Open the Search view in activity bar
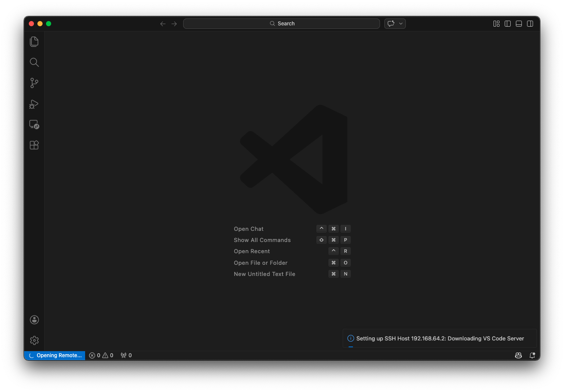Viewport: 564px width, 392px height. (x=34, y=62)
